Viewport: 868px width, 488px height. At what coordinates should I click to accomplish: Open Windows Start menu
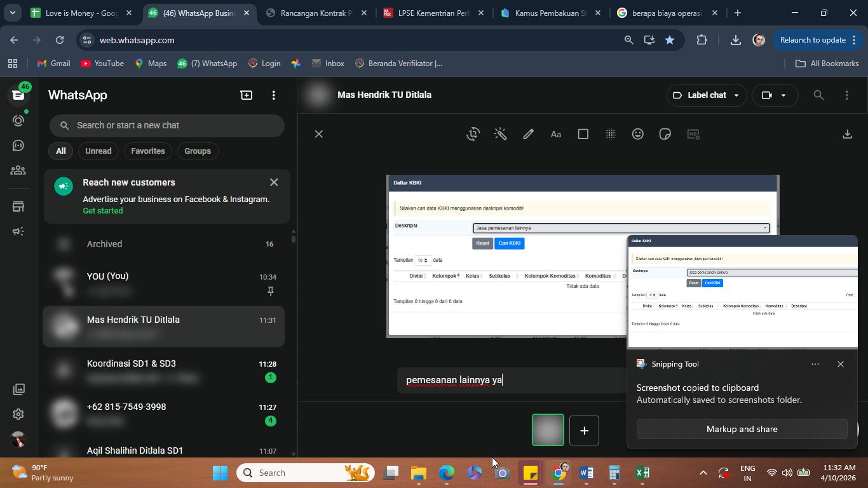pyautogui.click(x=220, y=473)
